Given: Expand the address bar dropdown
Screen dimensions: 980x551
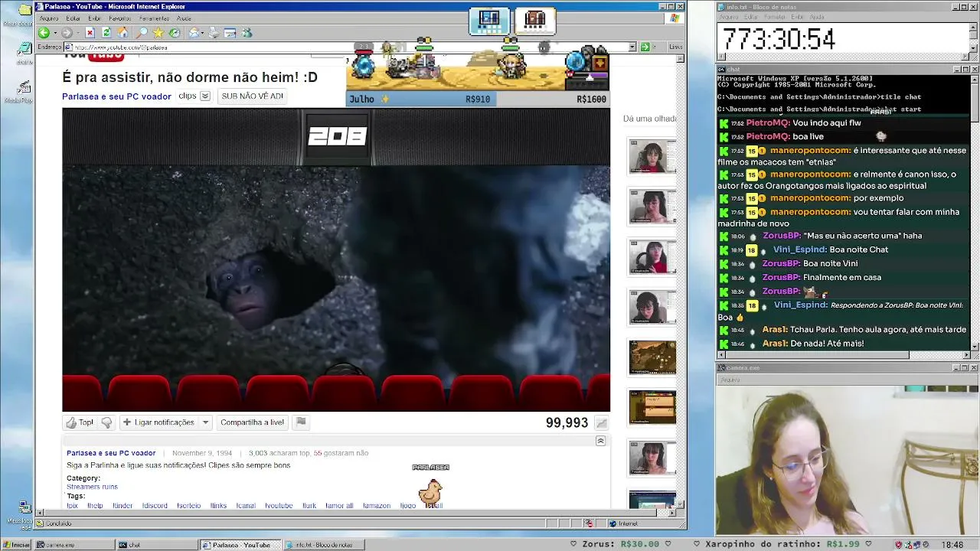Looking at the screenshot, I should pos(632,47).
